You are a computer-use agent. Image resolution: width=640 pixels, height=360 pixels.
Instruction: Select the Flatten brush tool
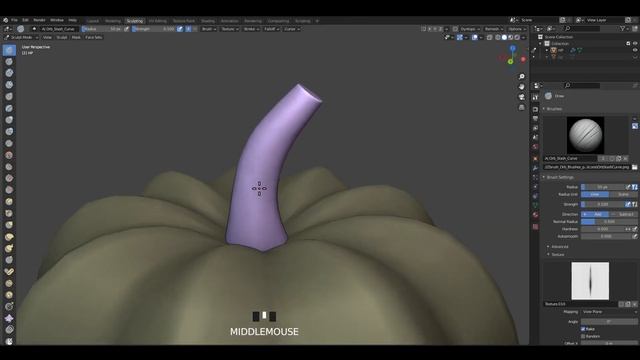9,167
